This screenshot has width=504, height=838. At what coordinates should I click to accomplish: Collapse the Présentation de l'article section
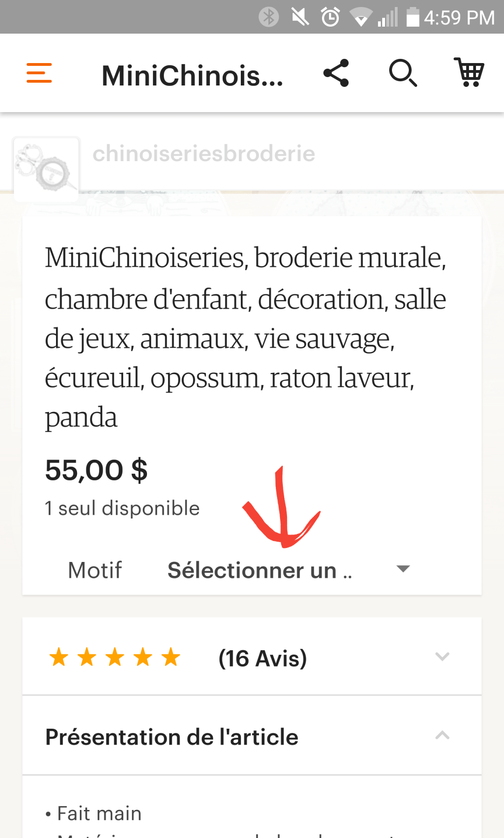pos(442,736)
